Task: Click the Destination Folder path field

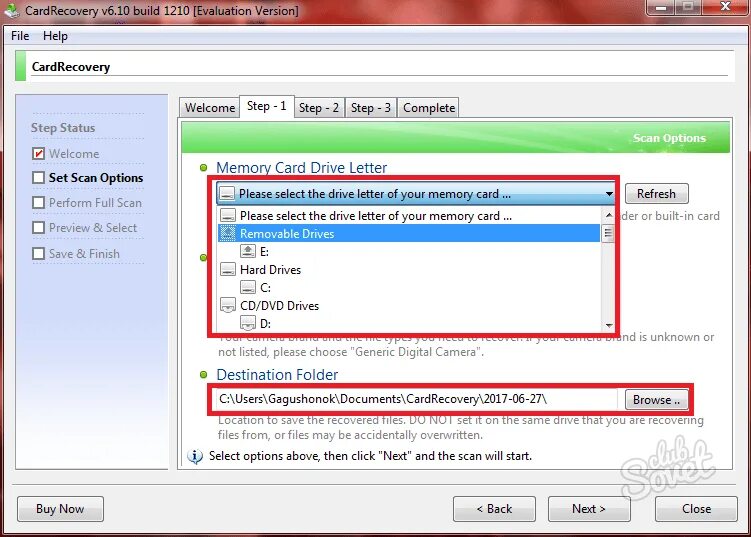Action: [416, 399]
